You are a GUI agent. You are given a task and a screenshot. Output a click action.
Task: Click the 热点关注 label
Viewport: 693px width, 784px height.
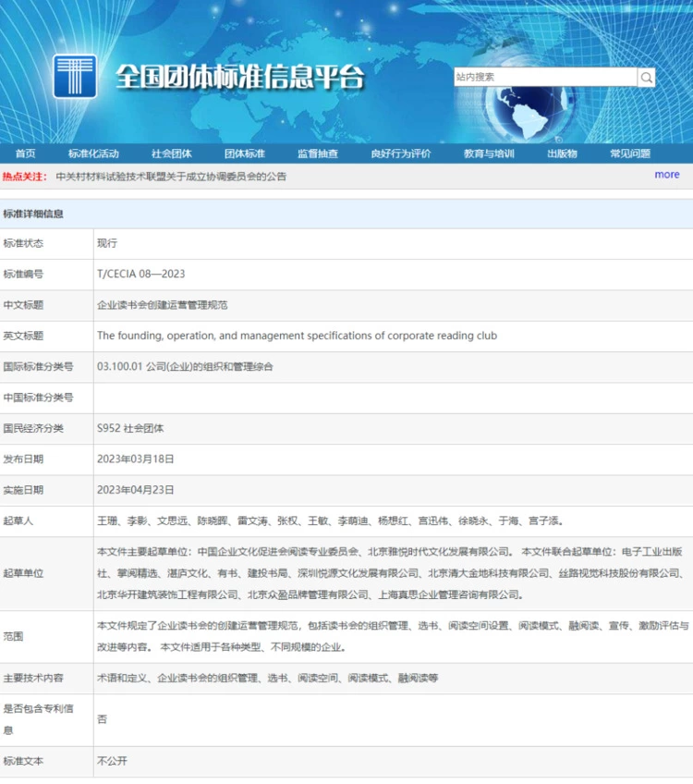tap(24, 177)
